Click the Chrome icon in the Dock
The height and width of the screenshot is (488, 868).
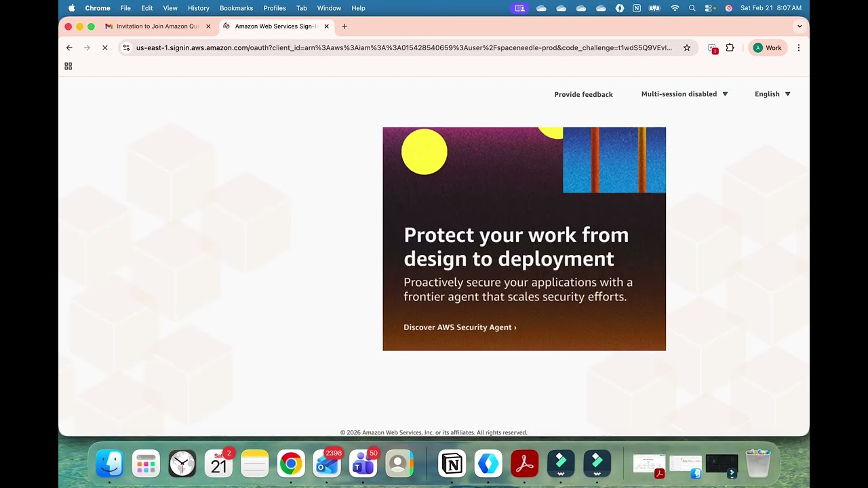291,464
